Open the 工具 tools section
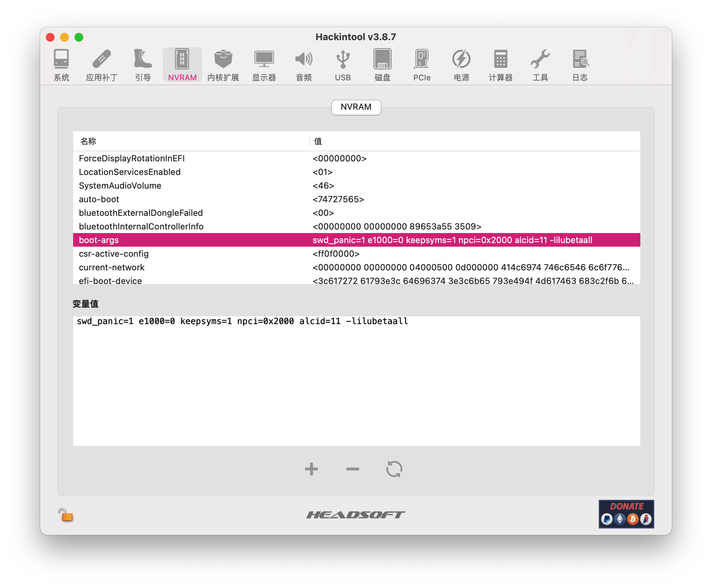The width and height of the screenshot is (712, 588). [540, 65]
